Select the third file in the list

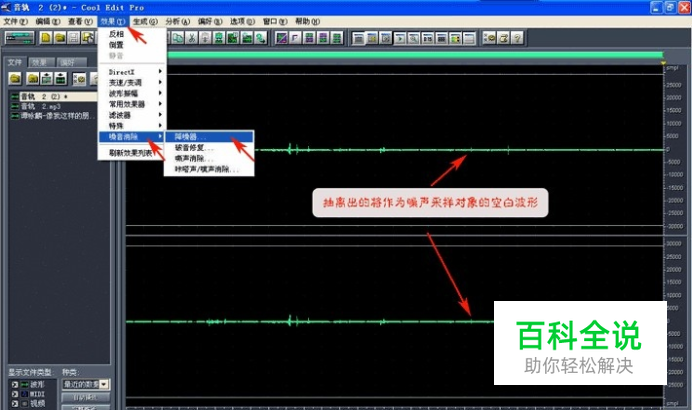tap(53, 116)
